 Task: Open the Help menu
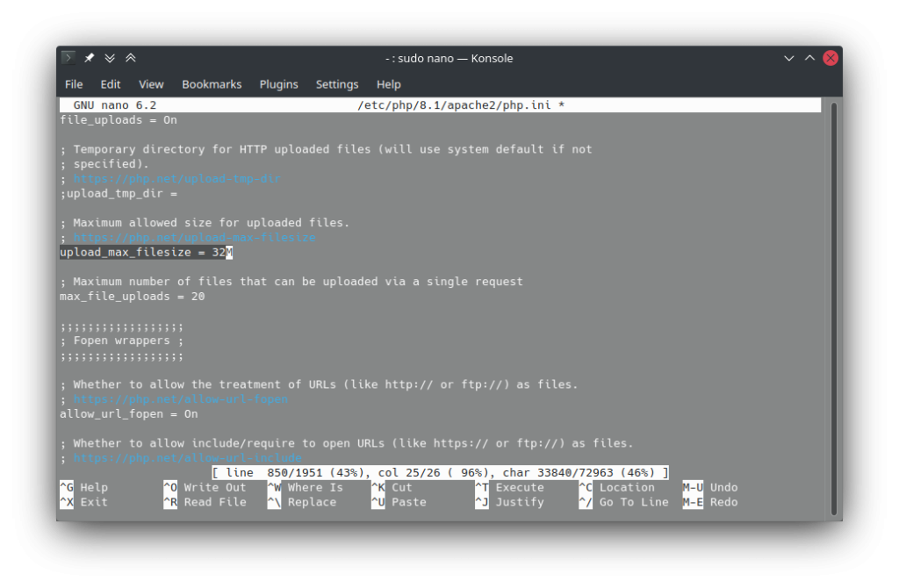coord(388,84)
